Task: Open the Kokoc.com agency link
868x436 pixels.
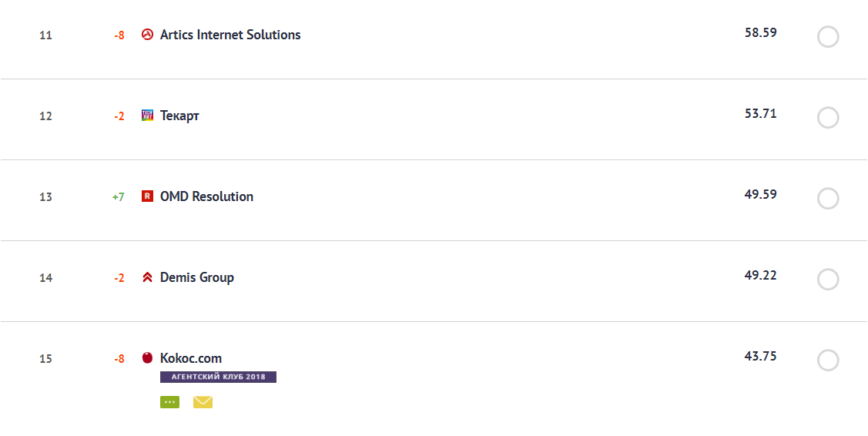Action: pyautogui.click(x=191, y=358)
